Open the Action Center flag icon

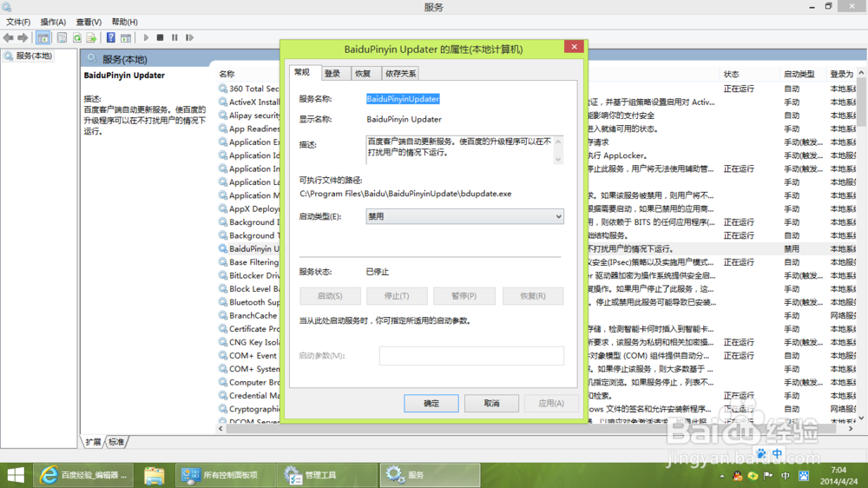pyautogui.click(x=768, y=476)
